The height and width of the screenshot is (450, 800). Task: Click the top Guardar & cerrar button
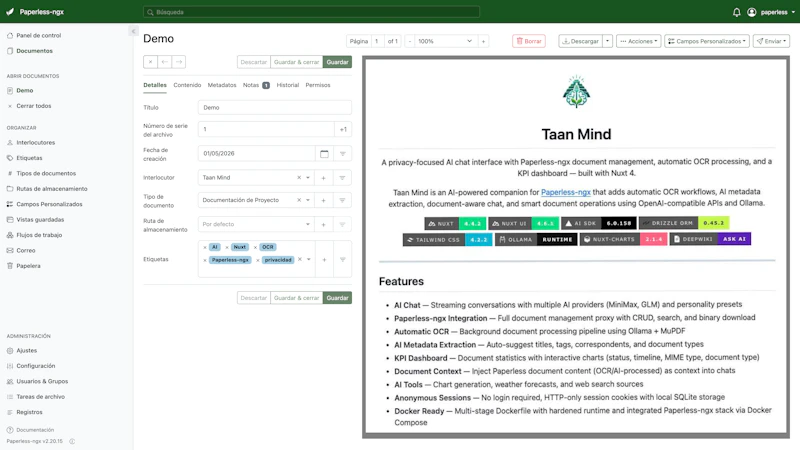pos(296,62)
